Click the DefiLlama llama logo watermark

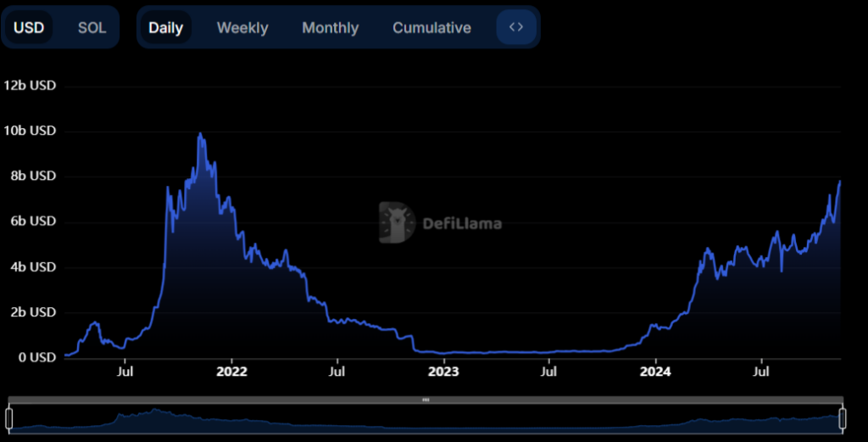[396, 223]
